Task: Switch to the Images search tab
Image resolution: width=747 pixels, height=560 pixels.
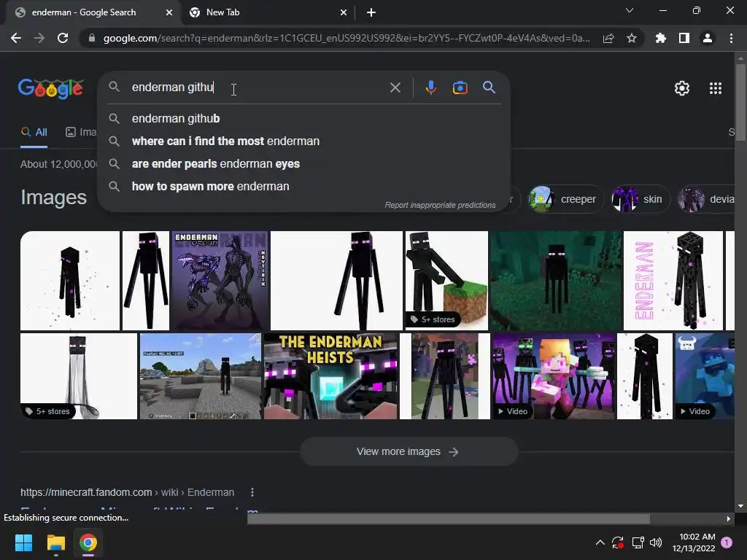Action: pyautogui.click(x=81, y=132)
